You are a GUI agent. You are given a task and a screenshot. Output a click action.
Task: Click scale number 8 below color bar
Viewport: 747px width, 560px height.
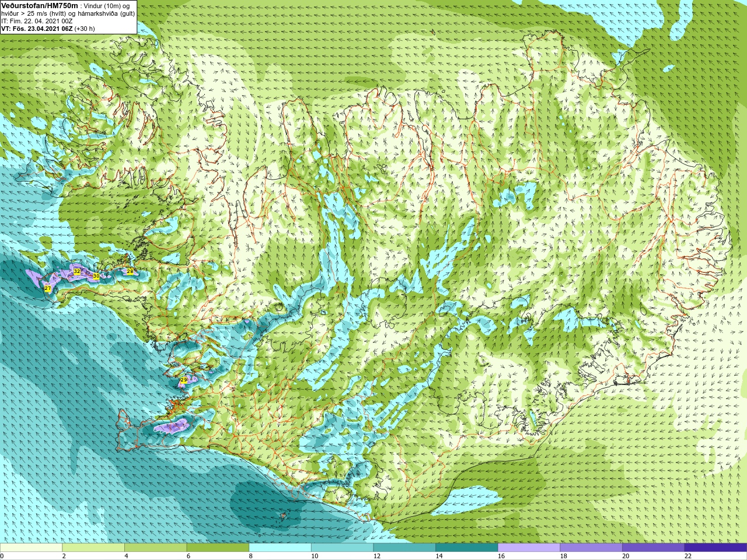[250, 556]
